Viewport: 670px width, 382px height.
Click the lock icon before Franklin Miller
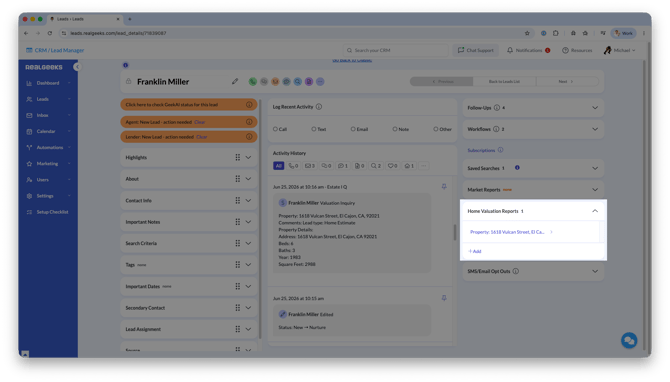click(129, 81)
